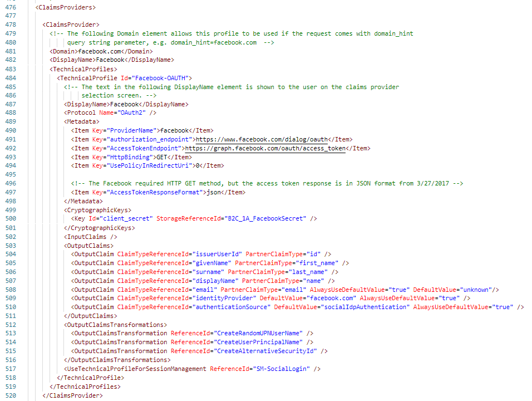Viewport: 532px width, 401px height.
Task: Click the opening CryptographicKeys tag
Action: click(98, 210)
